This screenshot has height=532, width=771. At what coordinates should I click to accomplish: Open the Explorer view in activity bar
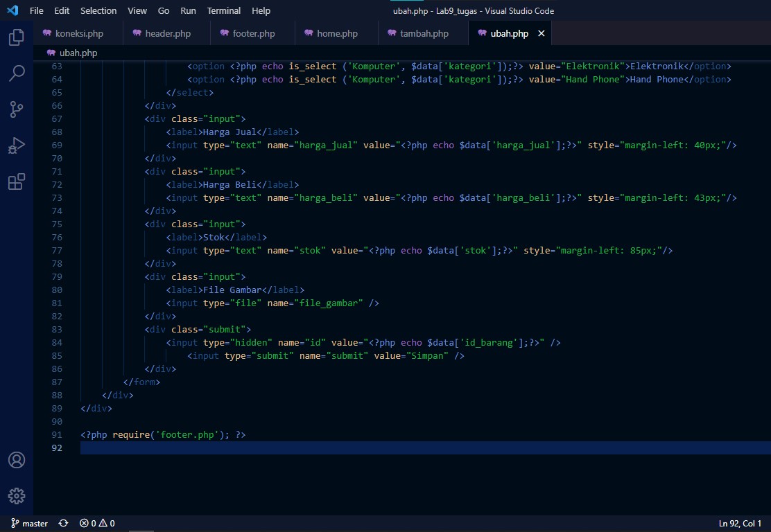pos(16,37)
